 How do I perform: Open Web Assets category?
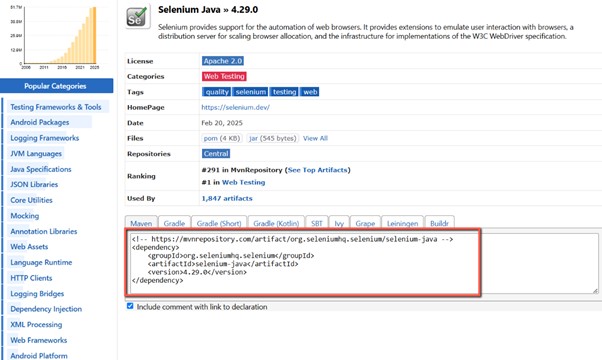pyautogui.click(x=29, y=247)
